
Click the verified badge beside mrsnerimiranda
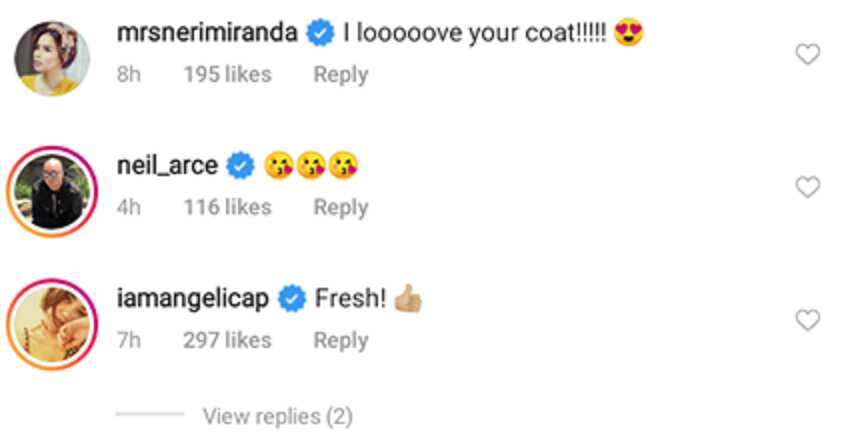(320, 34)
